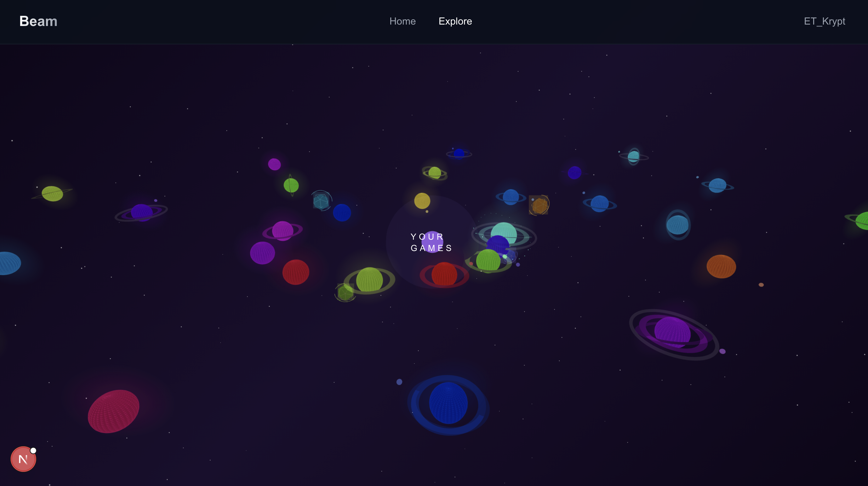Open the Next.js dev tools badge
868x486 pixels.
coord(23,459)
